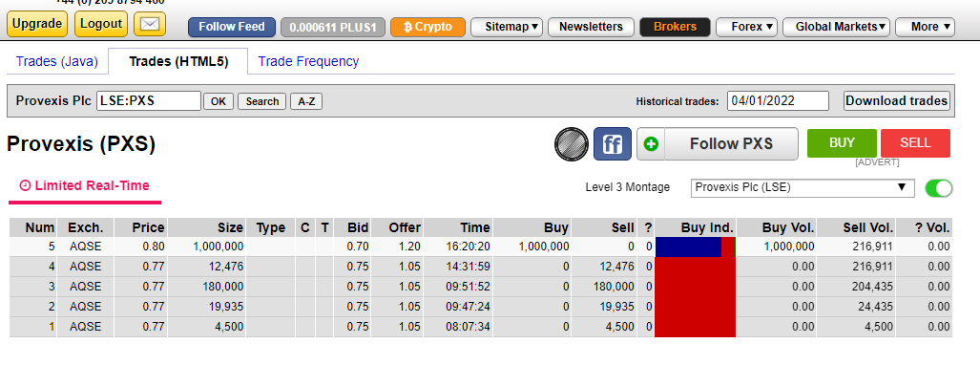
Task: Click the Sell Vol. 24,435 cell
Action: pyautogui.click(x=856, y=307)
